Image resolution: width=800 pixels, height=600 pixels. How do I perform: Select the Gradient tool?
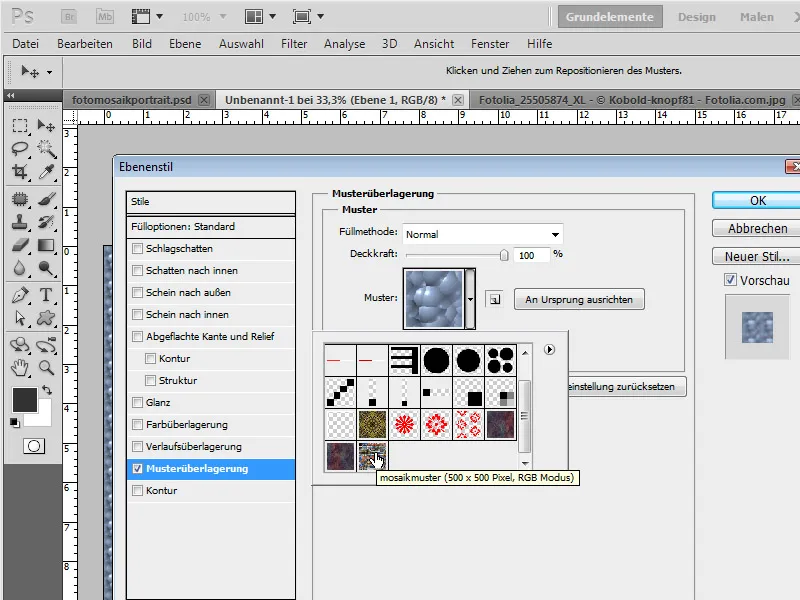pyautogui.click(x=46, y=245)
